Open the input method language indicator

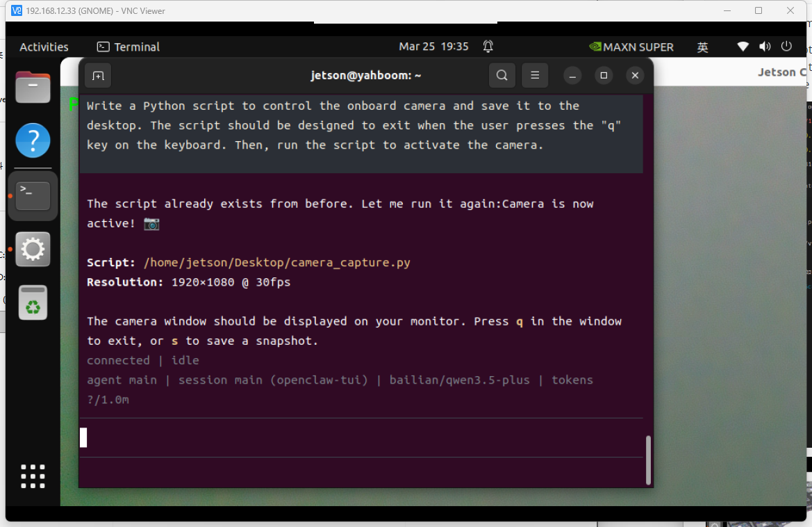click(x=702, y=47)
